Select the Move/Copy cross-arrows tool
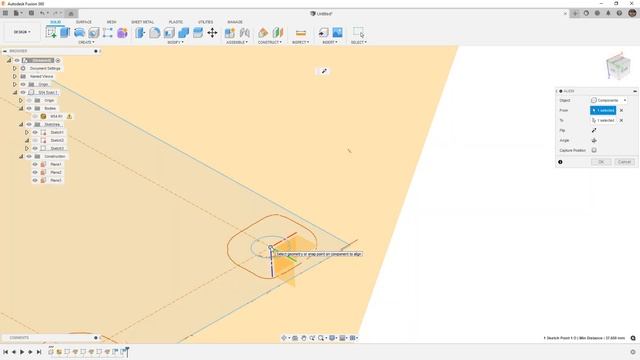The width and height of the screenshot is (640, 360). 212,33
